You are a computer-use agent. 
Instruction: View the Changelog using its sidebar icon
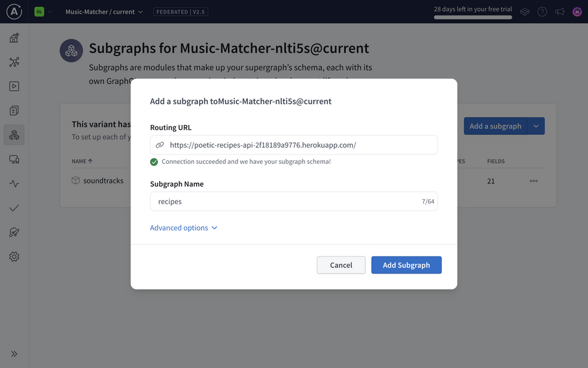14,110
